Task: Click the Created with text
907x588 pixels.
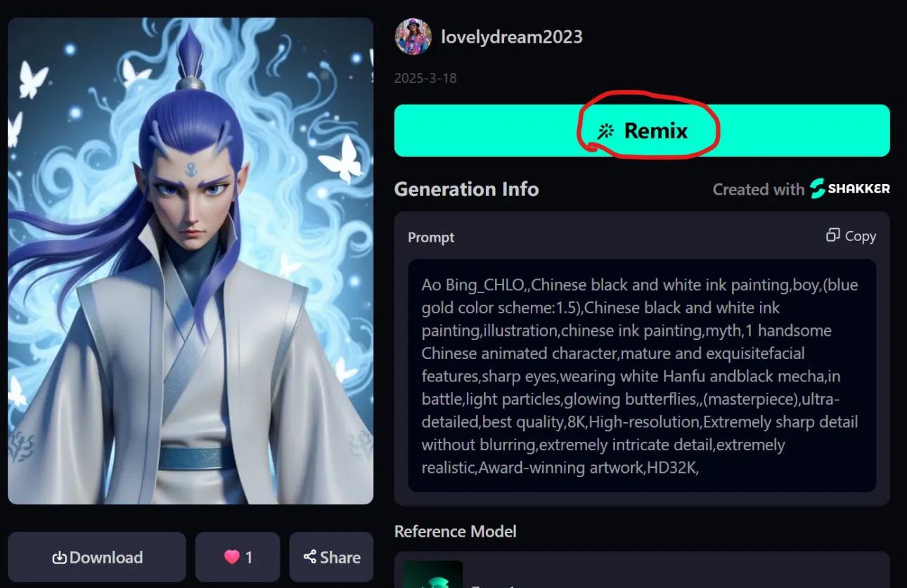Action: (x=759, y=189)
